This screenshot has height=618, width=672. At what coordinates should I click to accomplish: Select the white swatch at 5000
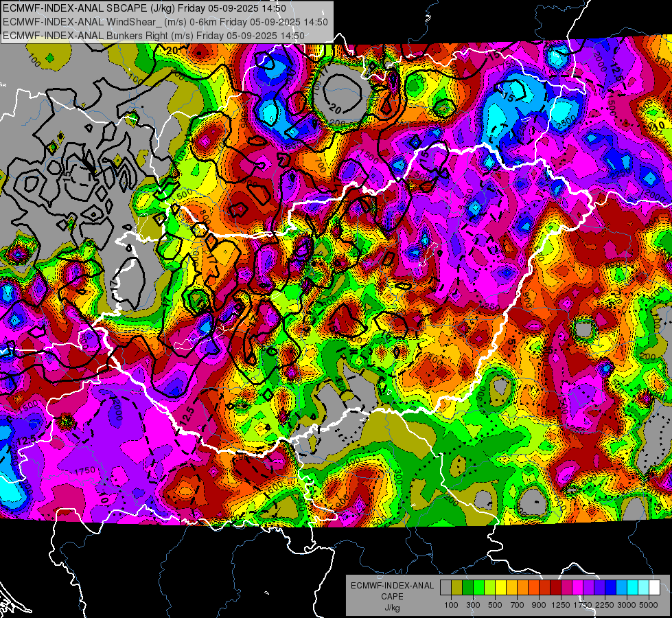pyautogui.click(x=655, y=587)
